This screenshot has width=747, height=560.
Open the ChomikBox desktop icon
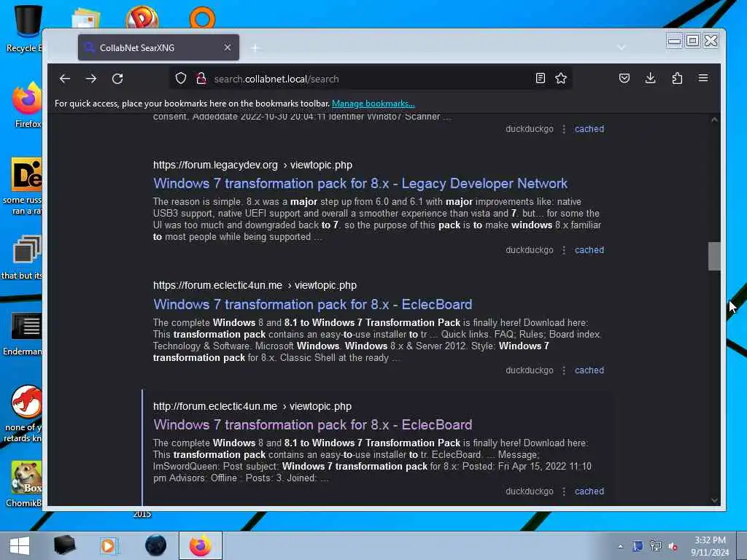coord(25,483)
